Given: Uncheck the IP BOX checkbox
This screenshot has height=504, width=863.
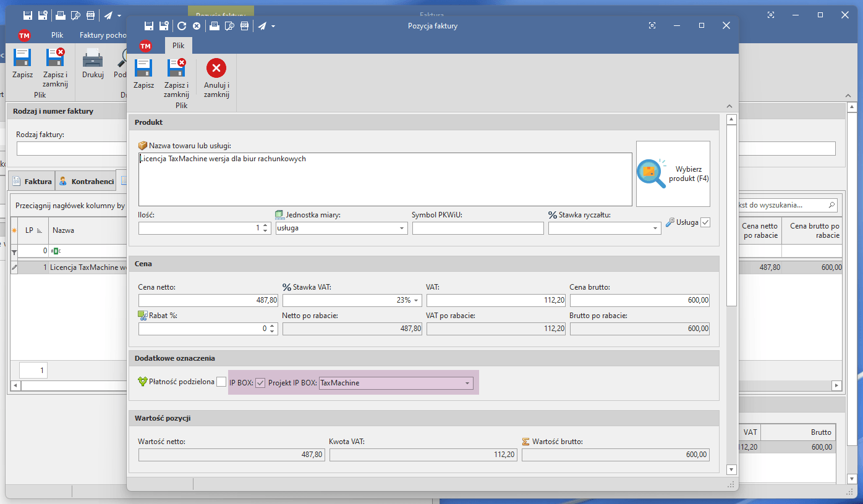Looking at the screenshot, I should click(x=260, y=383).
